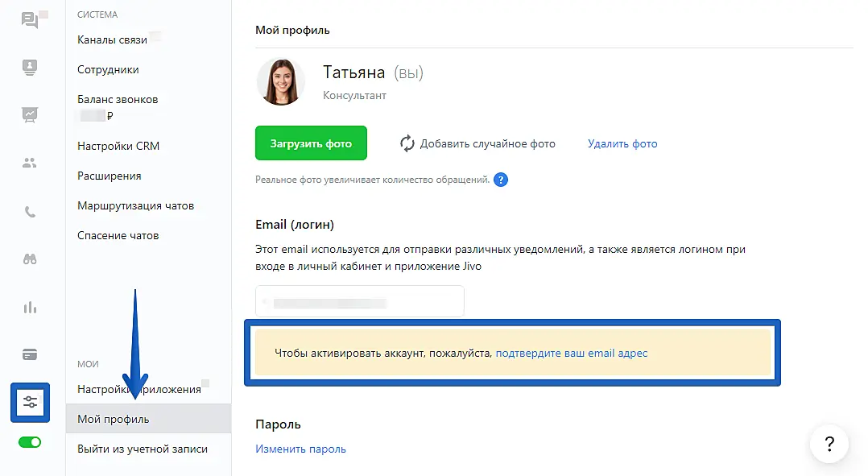Click the blue help icon beside photo hint
Image resolution: width=868 pixels, height=476 pixels.
[x=501, y=180]
